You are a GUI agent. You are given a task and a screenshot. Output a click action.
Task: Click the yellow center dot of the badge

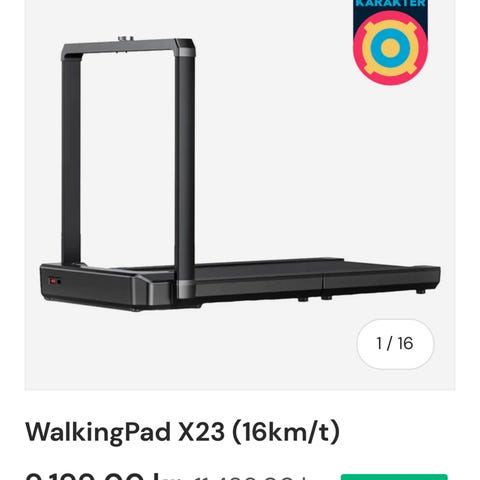pyautogui.click(x=390, y=48)
